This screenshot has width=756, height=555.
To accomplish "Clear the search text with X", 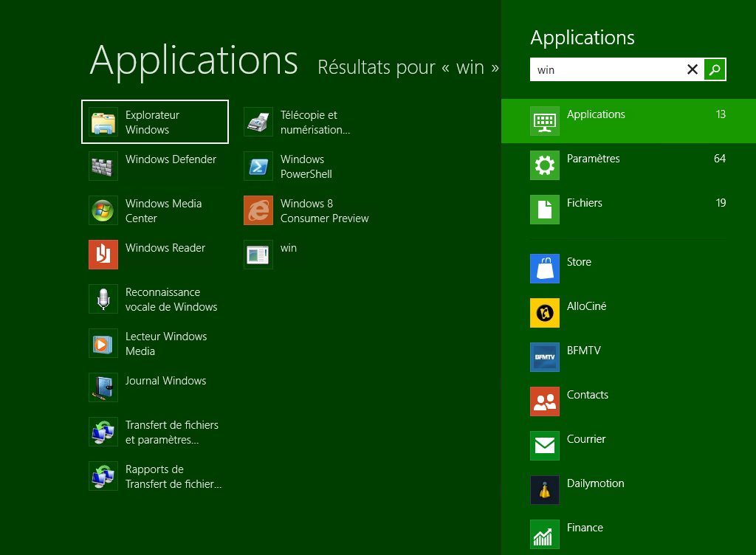I will (x=693, y=69).
